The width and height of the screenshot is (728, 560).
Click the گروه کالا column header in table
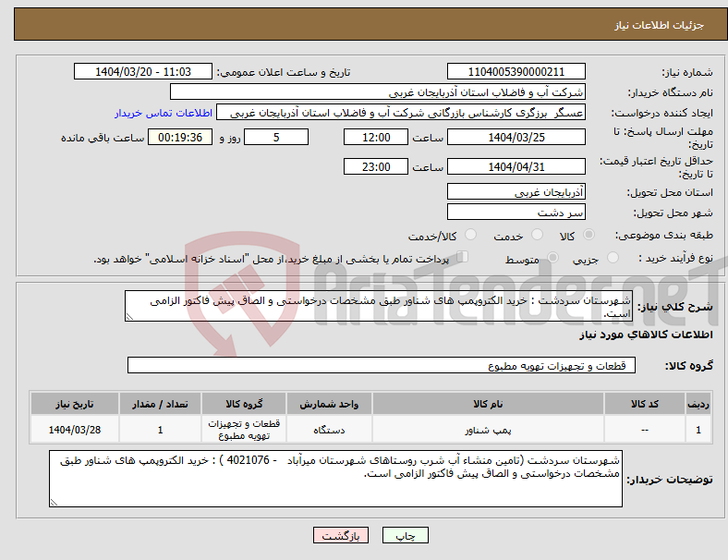[244, 404]
